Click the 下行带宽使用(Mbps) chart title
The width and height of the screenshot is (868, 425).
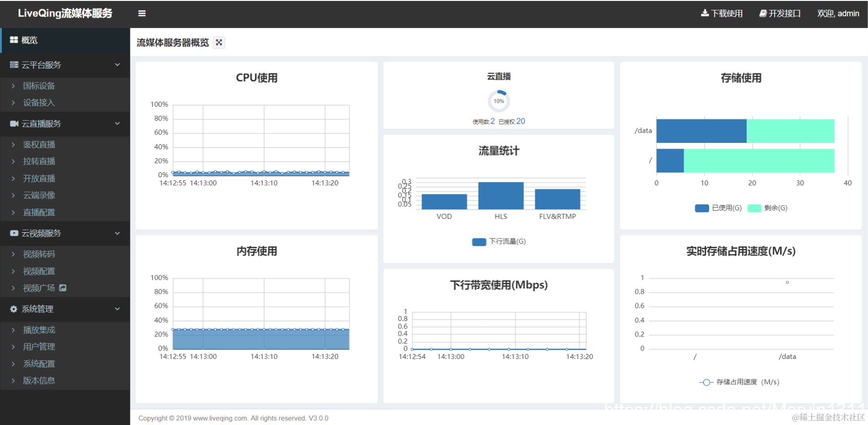(x=499, y=285)
